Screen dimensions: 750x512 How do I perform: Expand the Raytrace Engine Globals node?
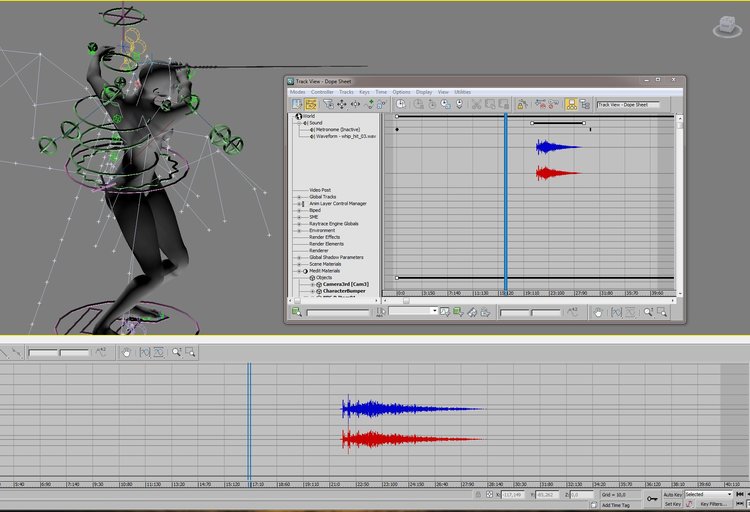tap(299, 224)
